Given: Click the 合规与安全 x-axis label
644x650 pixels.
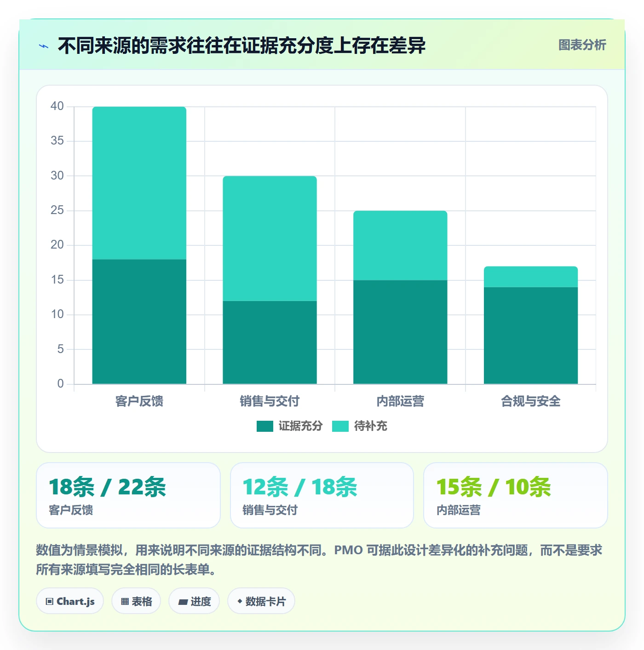Looking at the screenshot, I should (x=531, y=401).
